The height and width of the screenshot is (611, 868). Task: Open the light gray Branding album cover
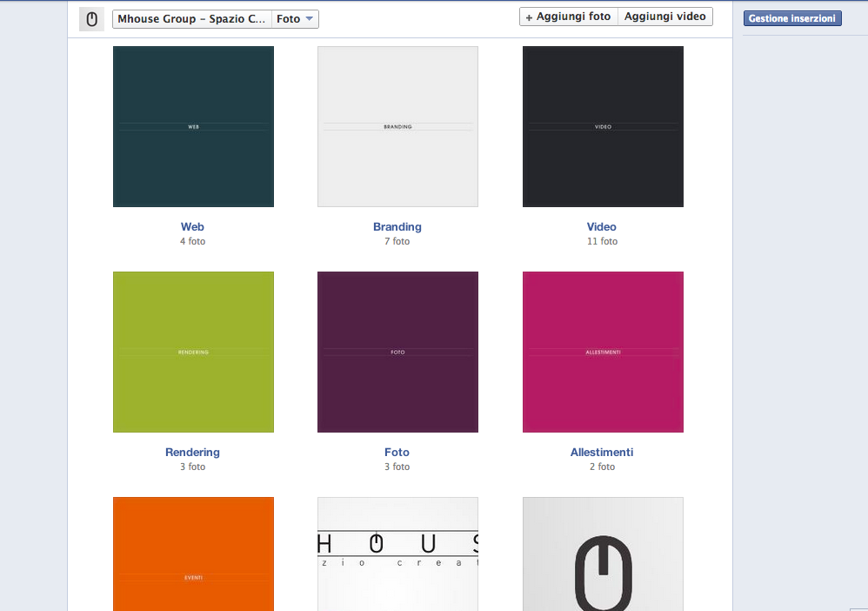[x=397, y=126]
